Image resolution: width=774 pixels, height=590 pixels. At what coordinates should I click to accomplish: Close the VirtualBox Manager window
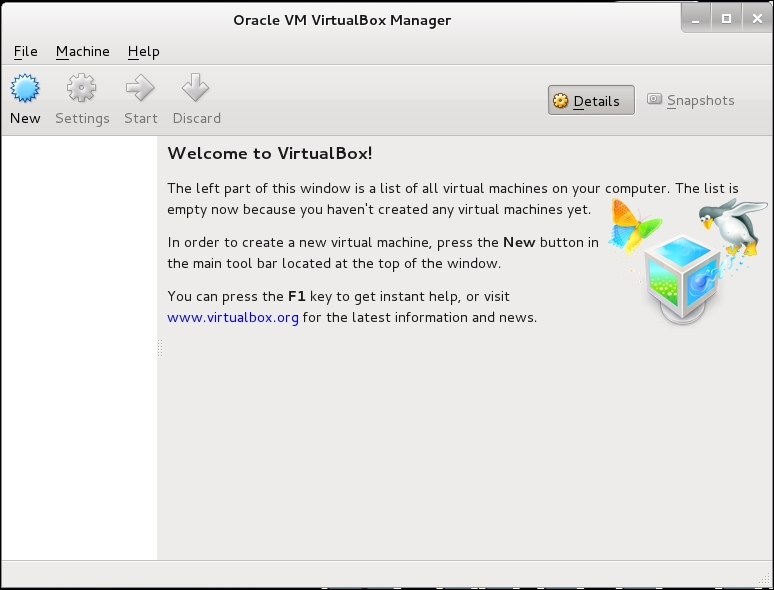point(757,19)
